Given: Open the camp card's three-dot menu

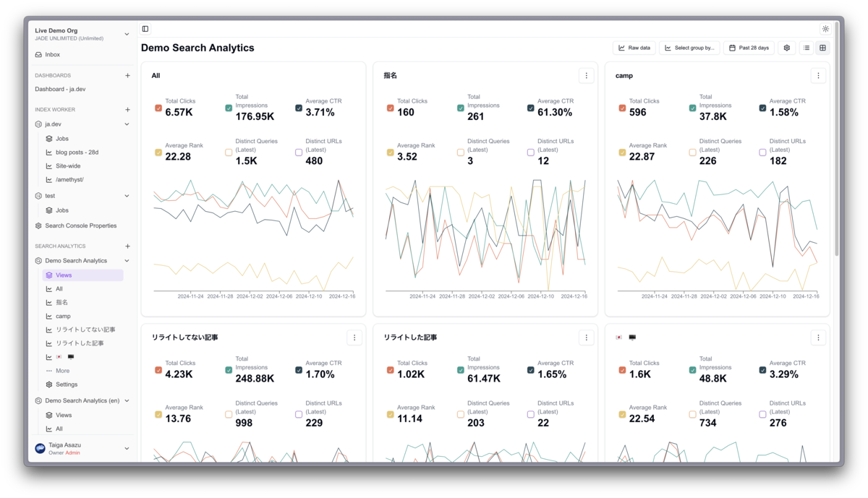Looking at the screenshot, I should click(x=818, y=75).
